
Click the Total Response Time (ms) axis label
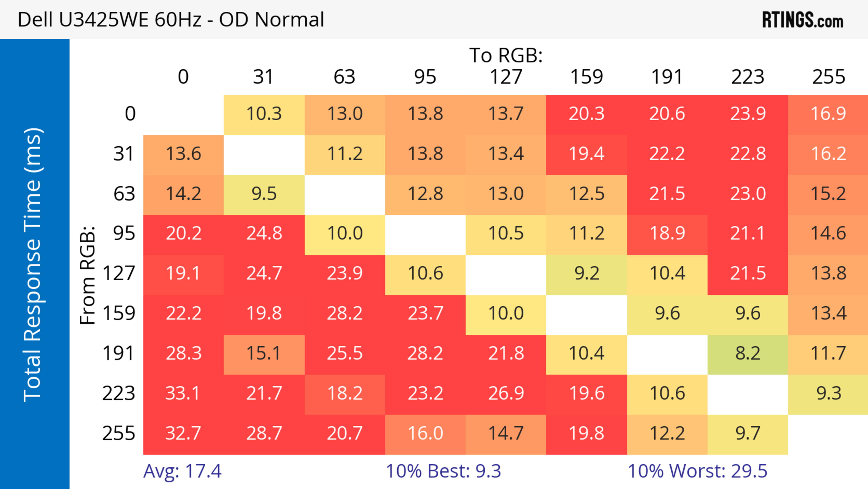tap(33, 265)
